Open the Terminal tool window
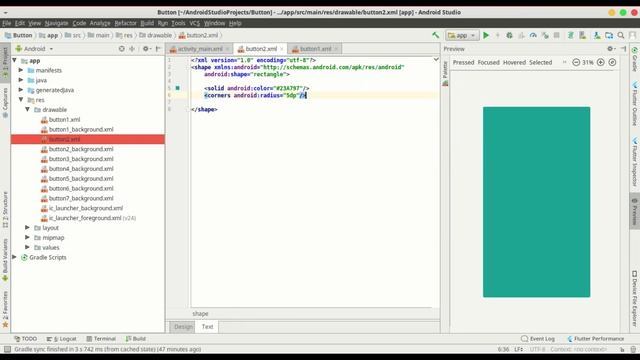The width and height of the screenshot is (640, 360). click(101, 339)
